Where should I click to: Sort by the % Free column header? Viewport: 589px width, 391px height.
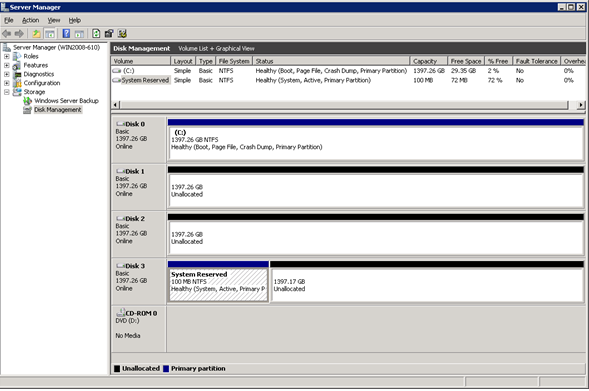pos(498,61)
